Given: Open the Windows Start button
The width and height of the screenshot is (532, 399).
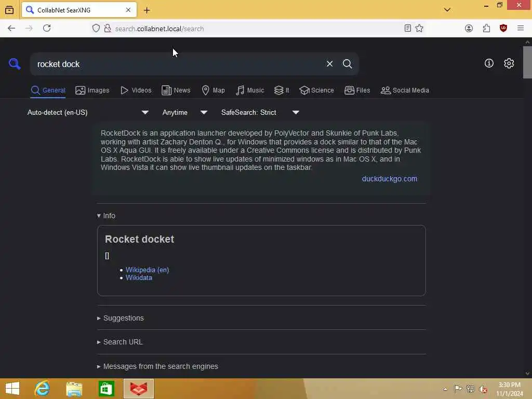Looking at the screenshot, I should [x=12, y=389].
